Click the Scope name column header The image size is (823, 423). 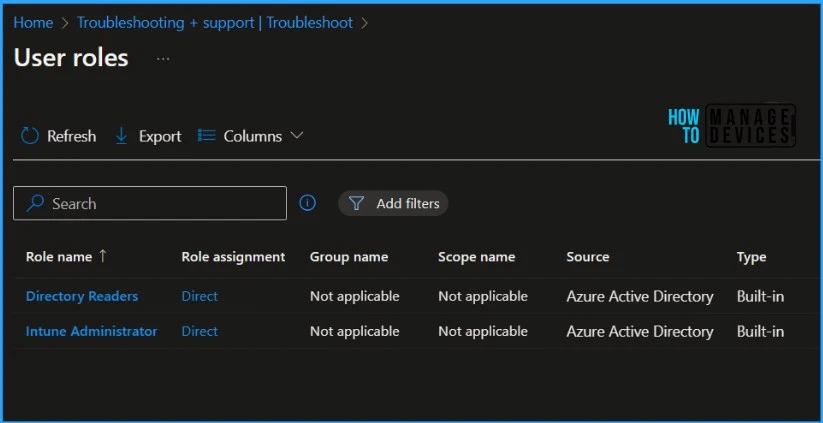pyautogui.click(x=477, y=257)
